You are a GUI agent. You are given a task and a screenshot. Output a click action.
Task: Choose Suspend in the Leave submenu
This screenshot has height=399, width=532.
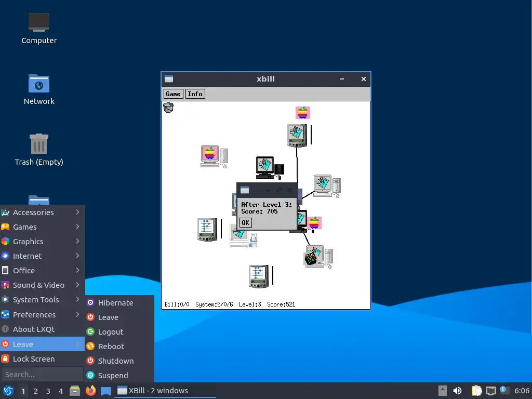(x=120, y=376)
